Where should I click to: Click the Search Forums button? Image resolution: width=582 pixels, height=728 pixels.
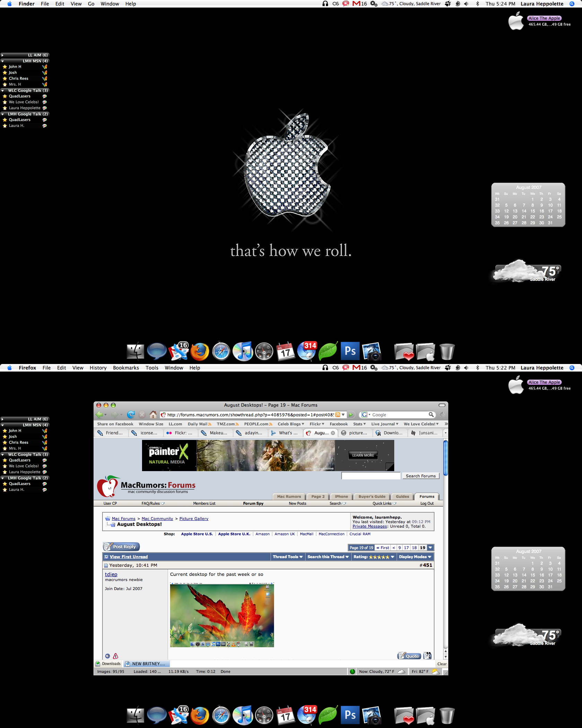(421, 476)
